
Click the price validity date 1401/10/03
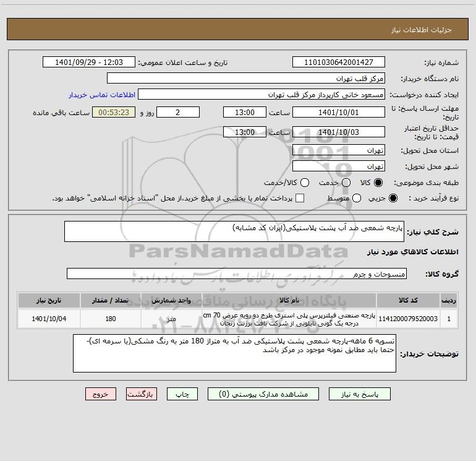click(339, 132)
